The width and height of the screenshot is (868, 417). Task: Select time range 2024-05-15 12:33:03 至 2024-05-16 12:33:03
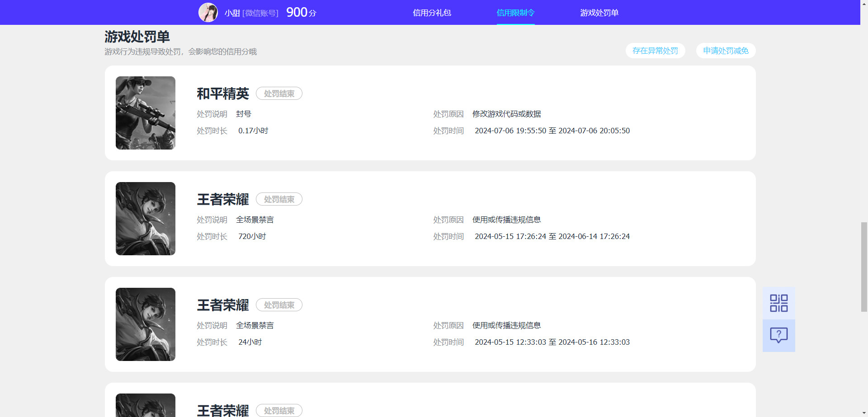pyautogui.click(x=552, y=342)
